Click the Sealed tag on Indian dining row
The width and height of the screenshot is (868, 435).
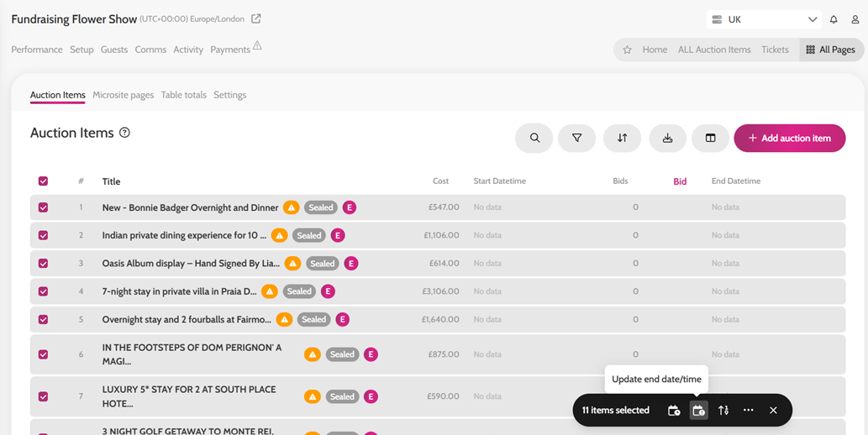pyautogui.click(x=309, y=235)
